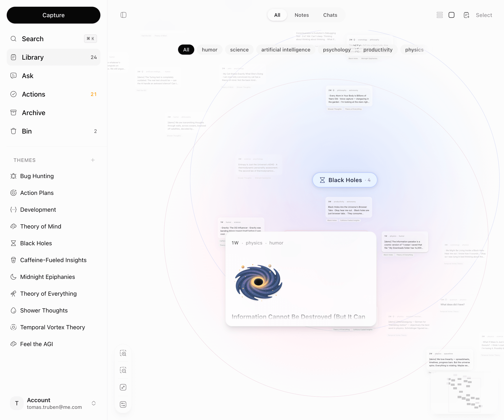The width and height of the screenshot is (504, 420).
Task: Select the zoom out tool
Action: 123,370
